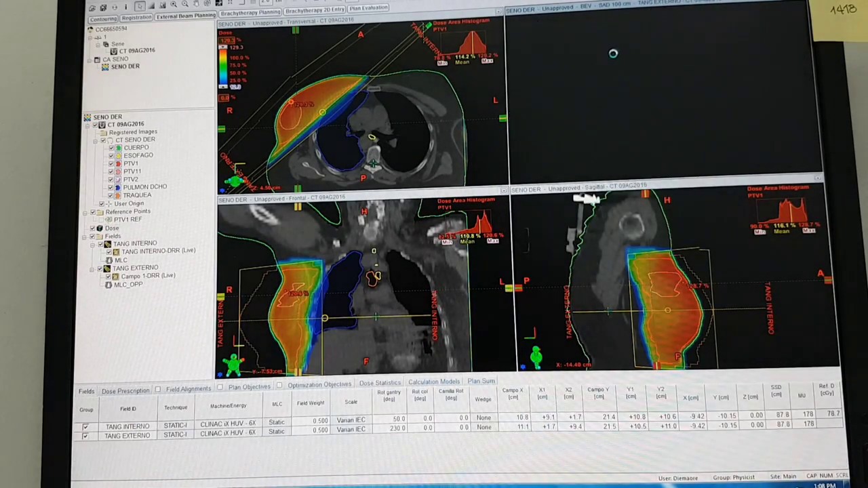Click the dose color scale bar
868x488 pixels.
pos(223,66)
